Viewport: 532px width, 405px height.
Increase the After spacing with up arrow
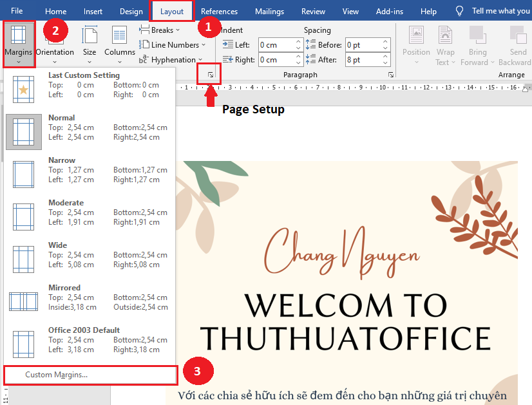(x=385, y=55)
